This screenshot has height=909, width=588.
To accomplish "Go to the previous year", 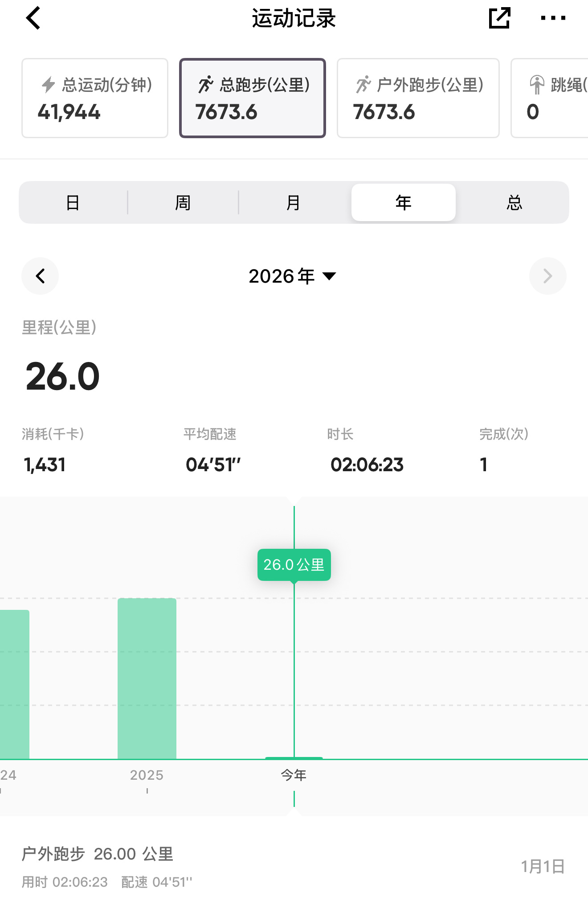I will 40,276.
